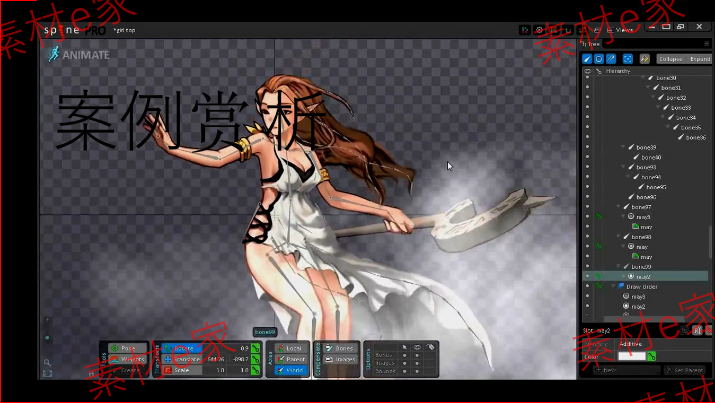715x403 pixels.
Task: Key the Rotate value with its green key button
Action: coord(255,348)
